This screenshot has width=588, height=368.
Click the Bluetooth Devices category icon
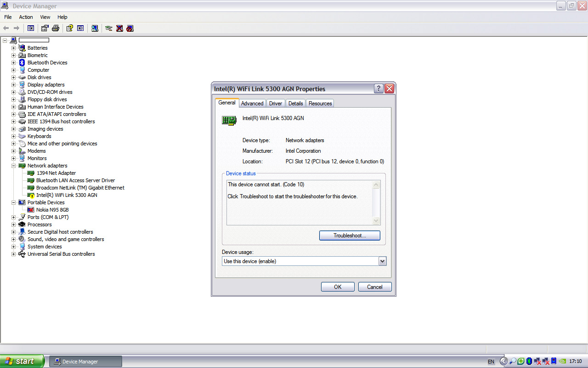(22, 63)
